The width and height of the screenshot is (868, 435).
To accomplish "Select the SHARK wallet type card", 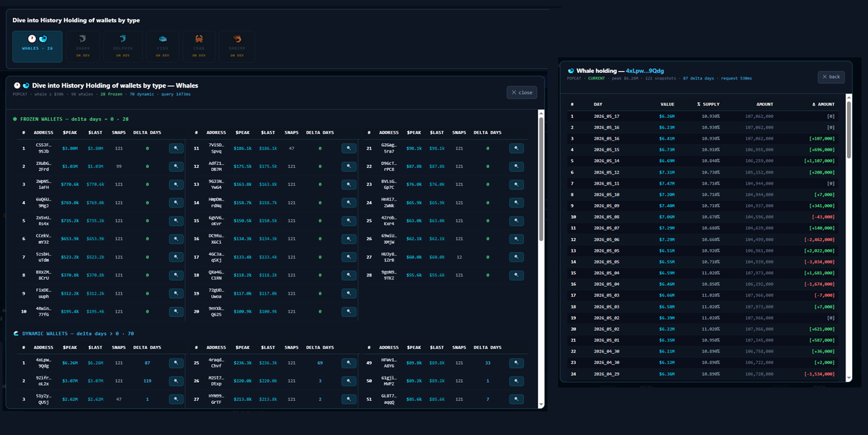I will tap(82, 46).
